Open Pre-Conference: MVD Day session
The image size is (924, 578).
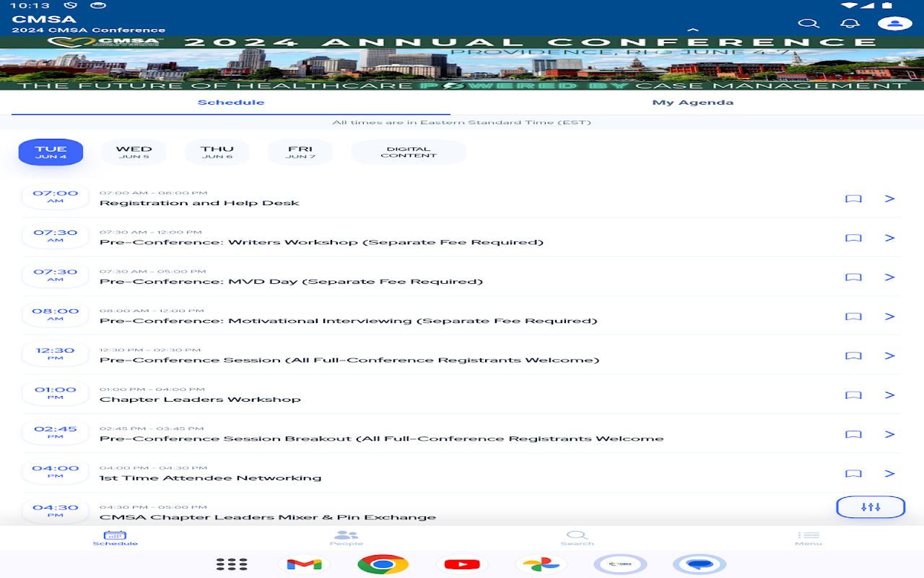[x=291, y=282]
